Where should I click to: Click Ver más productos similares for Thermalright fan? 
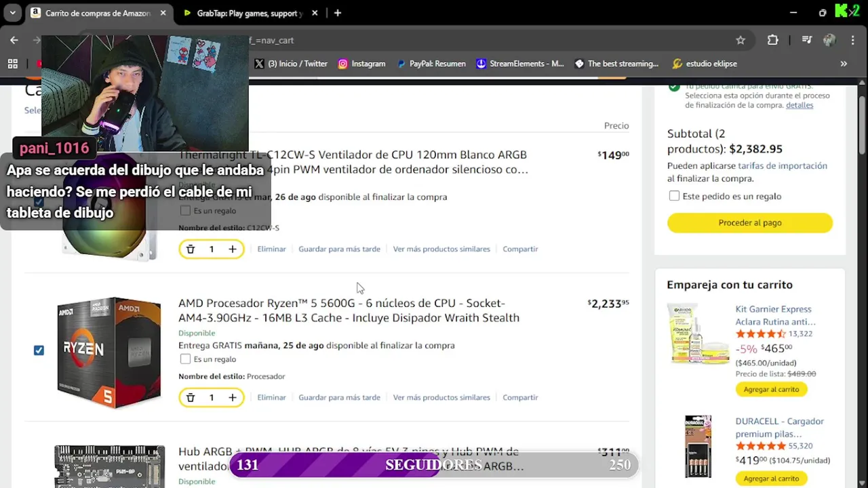tap(441, 249)
